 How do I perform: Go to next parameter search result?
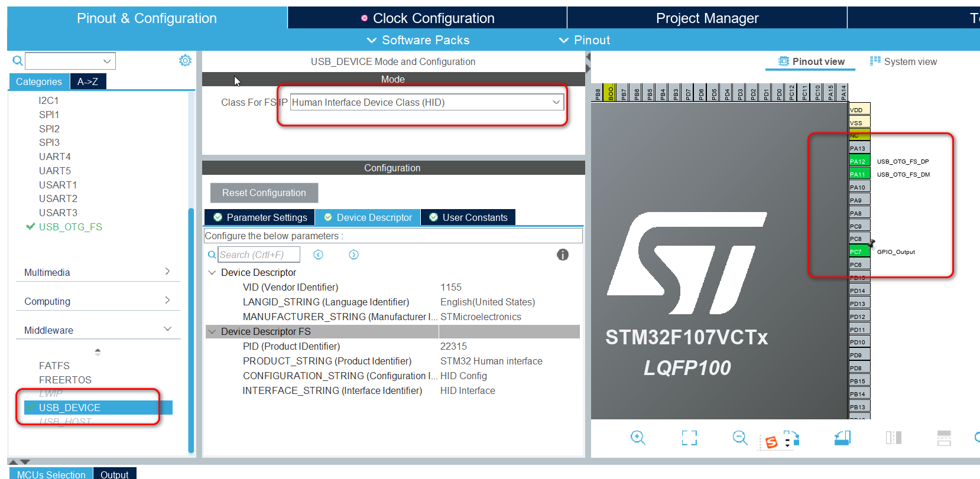[x=353, y=255]
